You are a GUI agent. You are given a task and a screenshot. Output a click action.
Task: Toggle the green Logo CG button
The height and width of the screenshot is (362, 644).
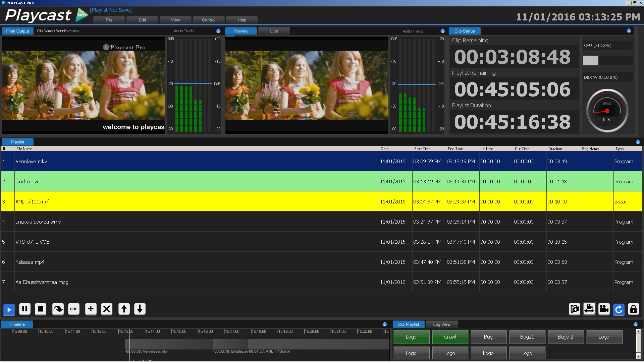[411, 337]
